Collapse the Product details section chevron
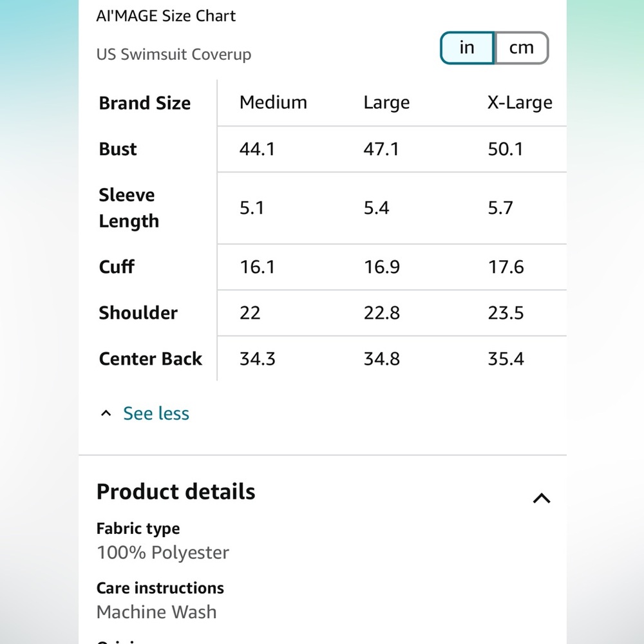Screen dimensions: 644x644 [542, 498]
